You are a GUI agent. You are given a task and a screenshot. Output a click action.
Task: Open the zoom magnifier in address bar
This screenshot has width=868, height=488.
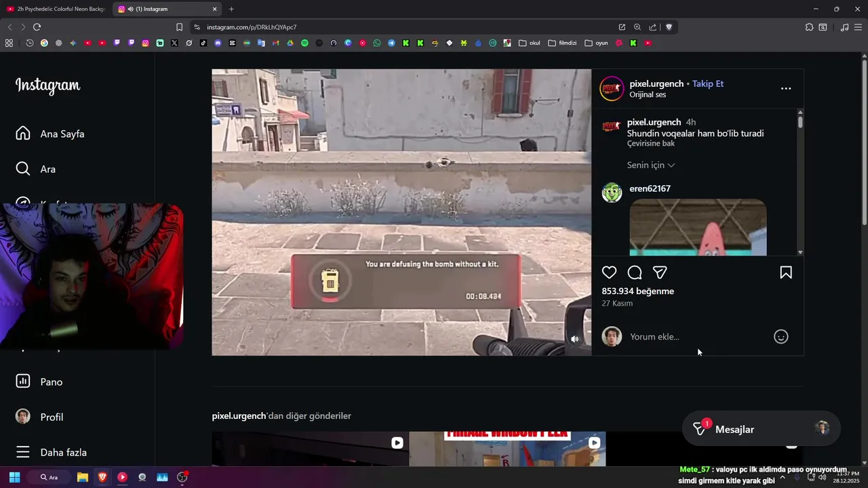click(637, 27)
